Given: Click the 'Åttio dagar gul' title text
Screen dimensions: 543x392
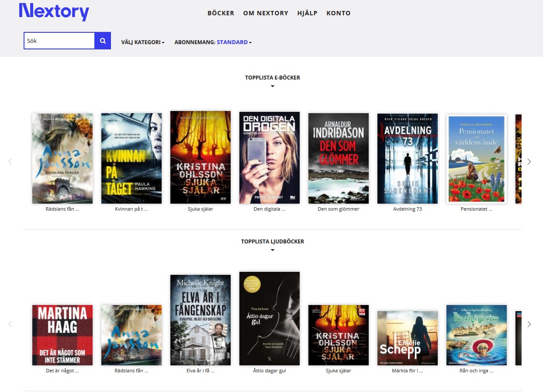Looking at the screenshot, I should [x=270, y=371].
